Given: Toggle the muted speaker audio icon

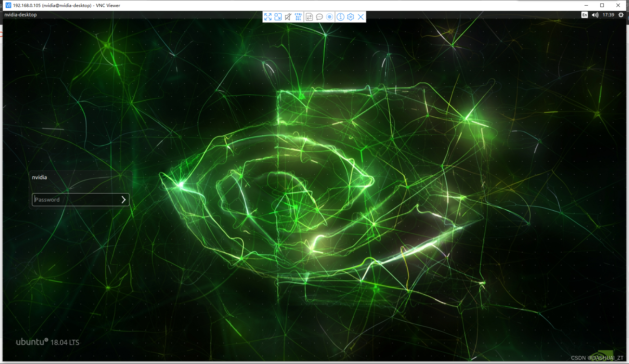Looking at the screenshot, I should (x=288, y=17).
